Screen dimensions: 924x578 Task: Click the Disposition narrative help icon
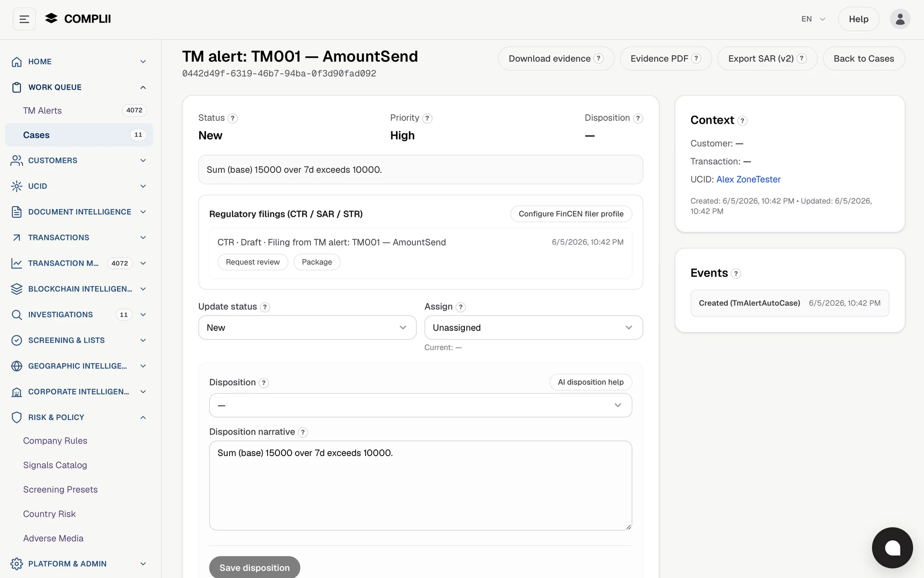click(x=303, y=433)
